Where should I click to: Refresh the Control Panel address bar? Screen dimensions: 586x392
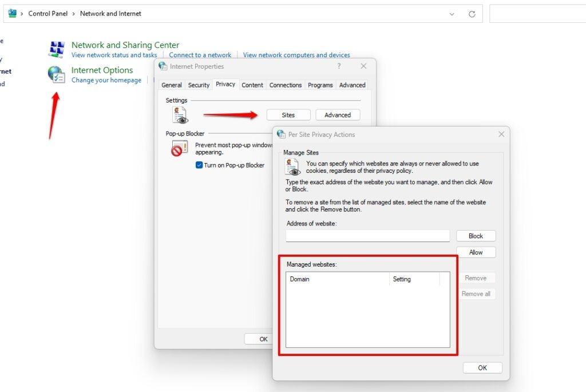(x=472, y=14)
